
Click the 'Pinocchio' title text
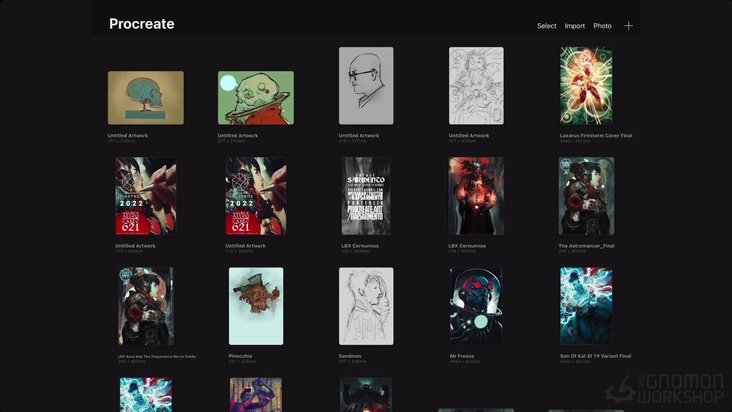click(x=240, y=356)
